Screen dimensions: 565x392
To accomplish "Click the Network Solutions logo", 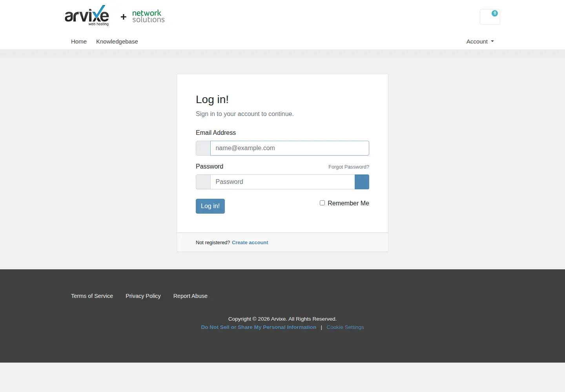I will 148,16.
